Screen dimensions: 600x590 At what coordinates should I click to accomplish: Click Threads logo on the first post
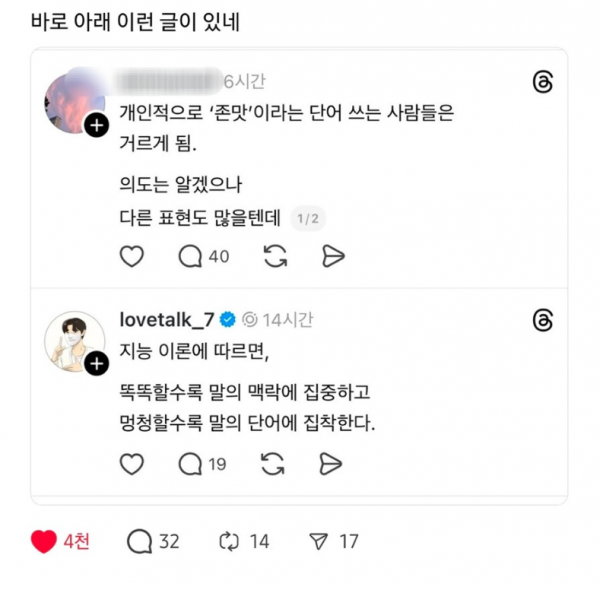pos(543,82)
